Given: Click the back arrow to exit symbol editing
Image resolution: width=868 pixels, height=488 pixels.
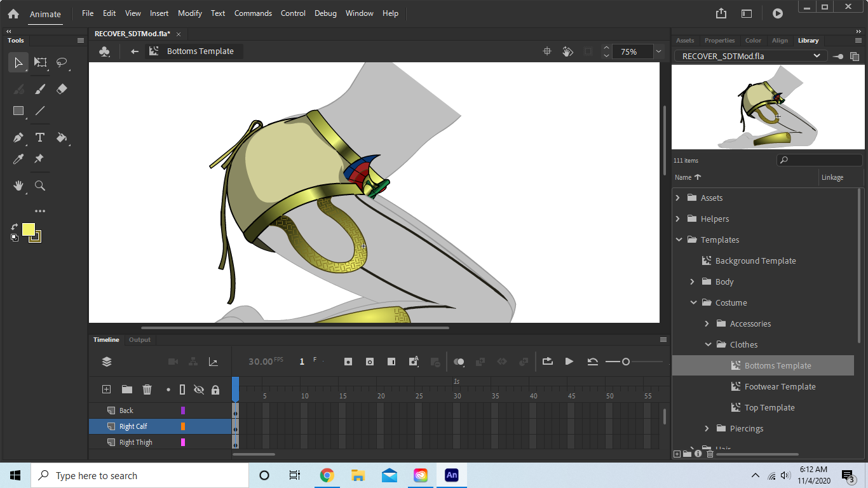Looking at the screenshot, I should point(134,51).
